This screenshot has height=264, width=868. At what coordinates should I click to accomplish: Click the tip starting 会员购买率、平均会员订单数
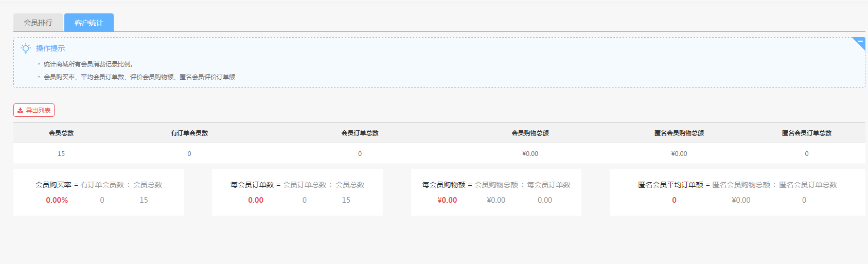(x=139, y=77)
